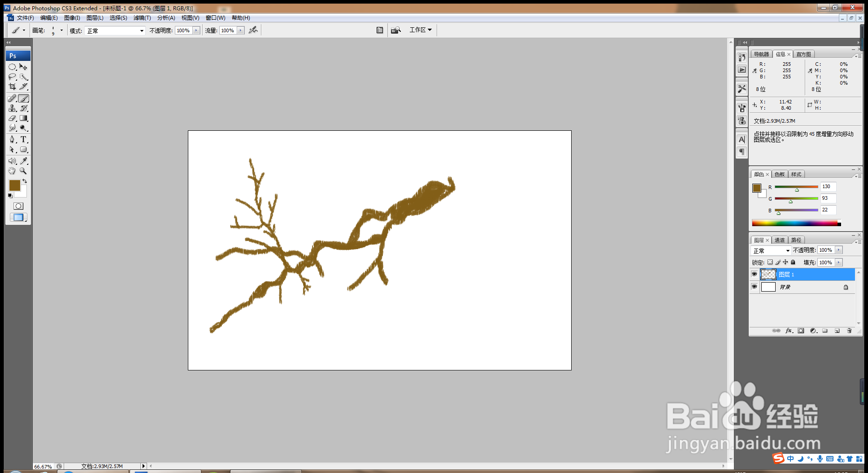Toggle the brushes palette button
Screen dimensions: 868x473
coord(380,30)
